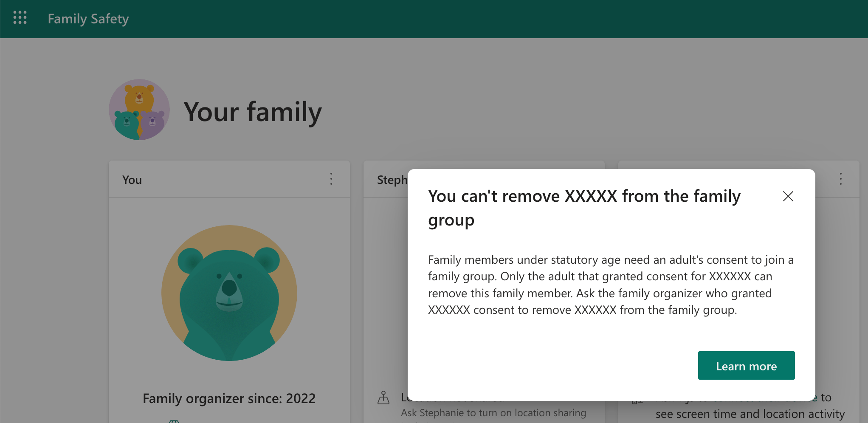
Task: Open the three-dot options menu on the You card
Action: (x=331, y=179)
